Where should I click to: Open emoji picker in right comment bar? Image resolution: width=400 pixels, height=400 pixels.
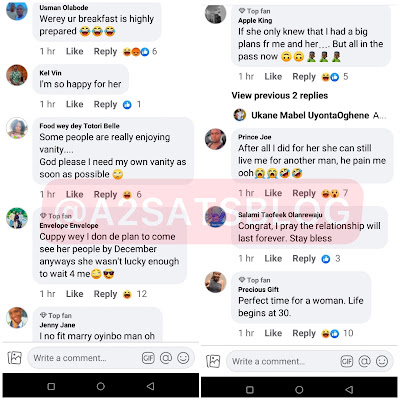coord(382,361)
